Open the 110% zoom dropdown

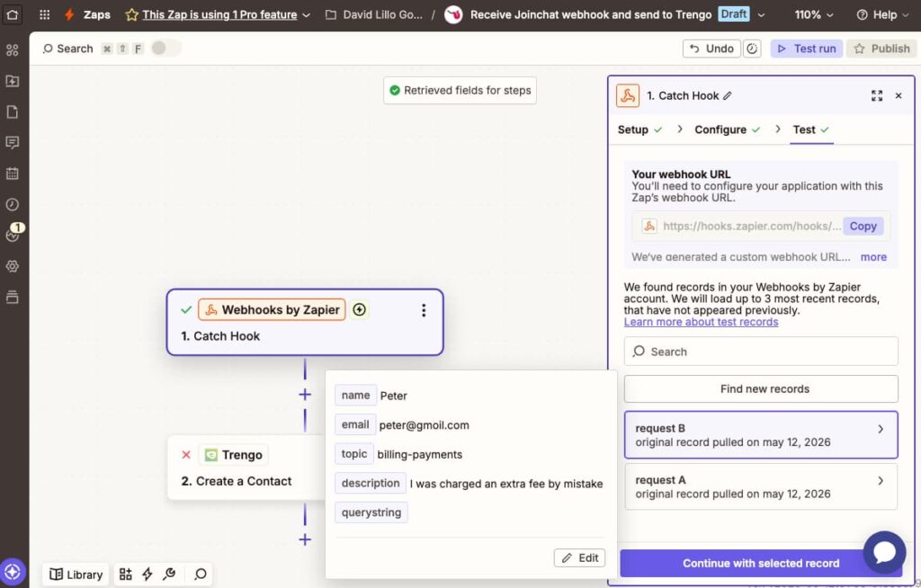coord(813,14)
